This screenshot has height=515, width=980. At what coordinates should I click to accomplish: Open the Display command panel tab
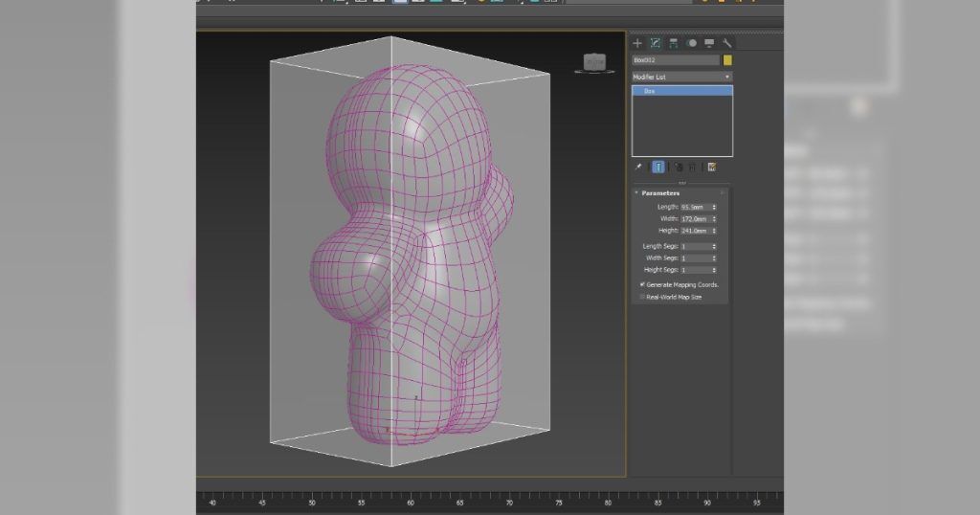(x=709, y=43)
